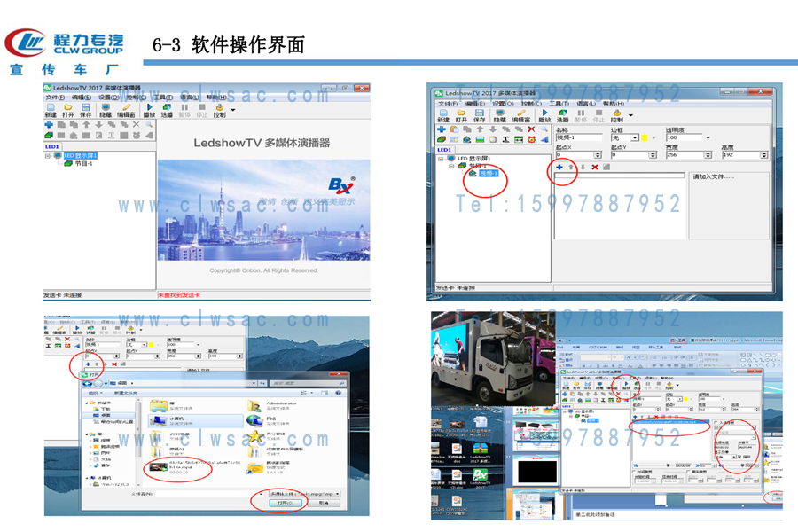
Task: Collapse LED 显示屏1 tree node in top-left window
Action: tap(48, 156)
